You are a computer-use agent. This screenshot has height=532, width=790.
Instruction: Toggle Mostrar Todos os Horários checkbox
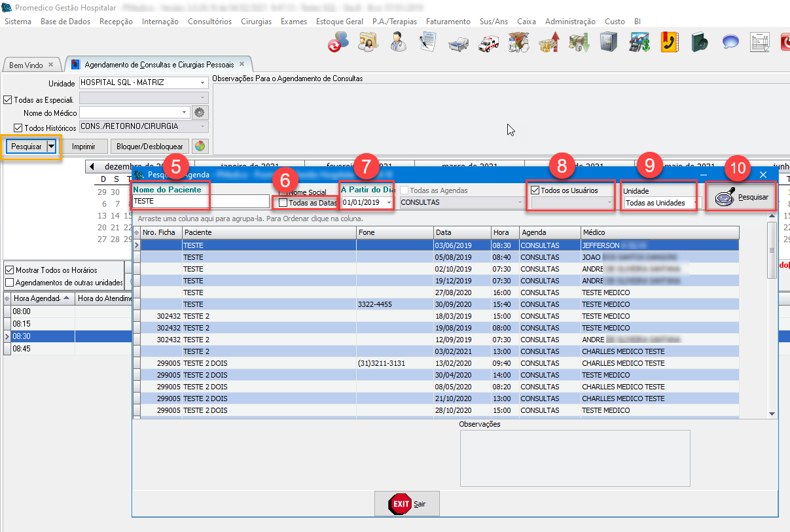click(9, 270)
